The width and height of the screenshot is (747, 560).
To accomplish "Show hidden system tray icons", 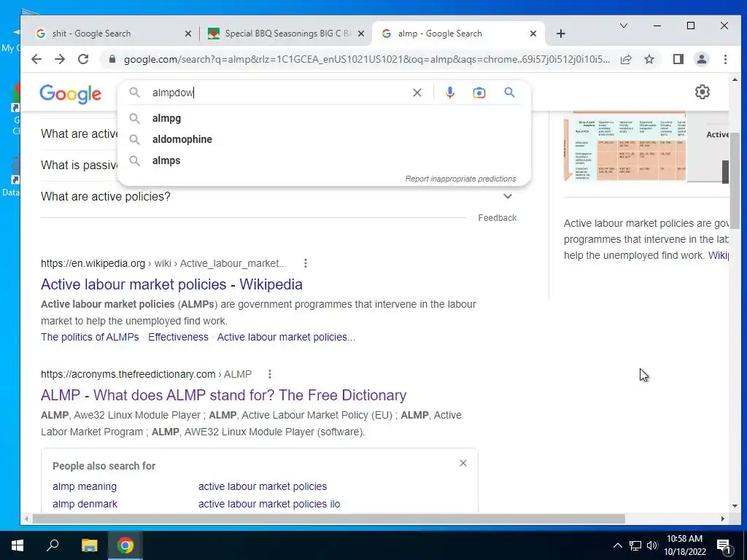I will [x=617, y=545].
